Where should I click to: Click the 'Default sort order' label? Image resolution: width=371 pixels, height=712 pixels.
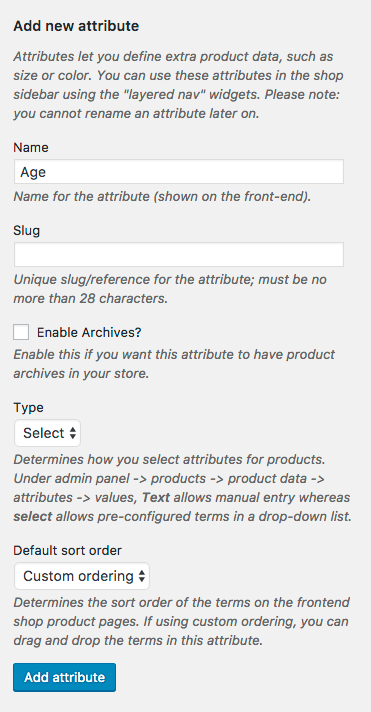68,551
